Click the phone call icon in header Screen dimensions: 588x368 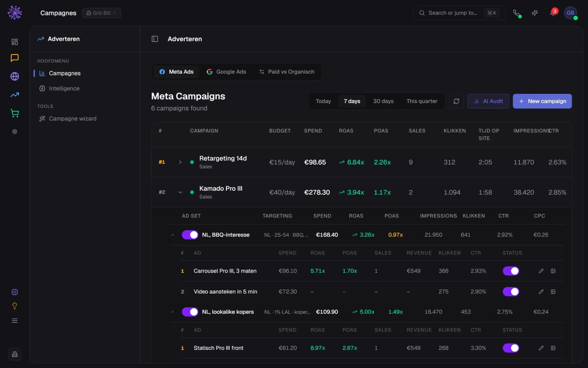coord(516,13)
